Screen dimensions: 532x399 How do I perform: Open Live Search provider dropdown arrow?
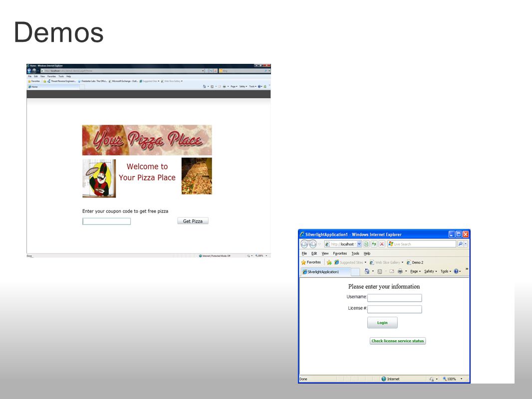[x=466, y=244]
